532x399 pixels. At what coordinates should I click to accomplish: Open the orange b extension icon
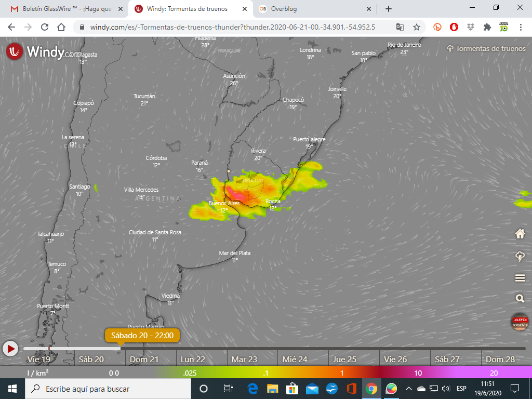[437, 27]
